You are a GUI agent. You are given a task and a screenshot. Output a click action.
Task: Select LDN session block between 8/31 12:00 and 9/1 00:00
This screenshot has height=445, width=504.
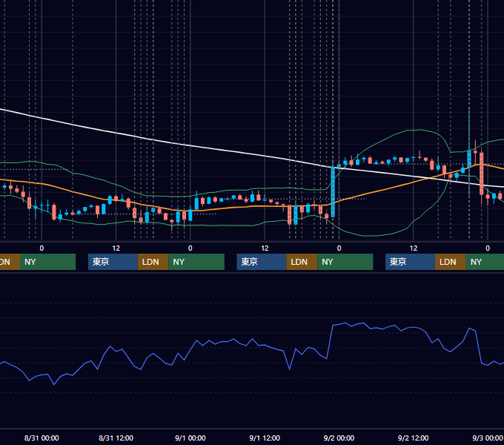(153, 262)
